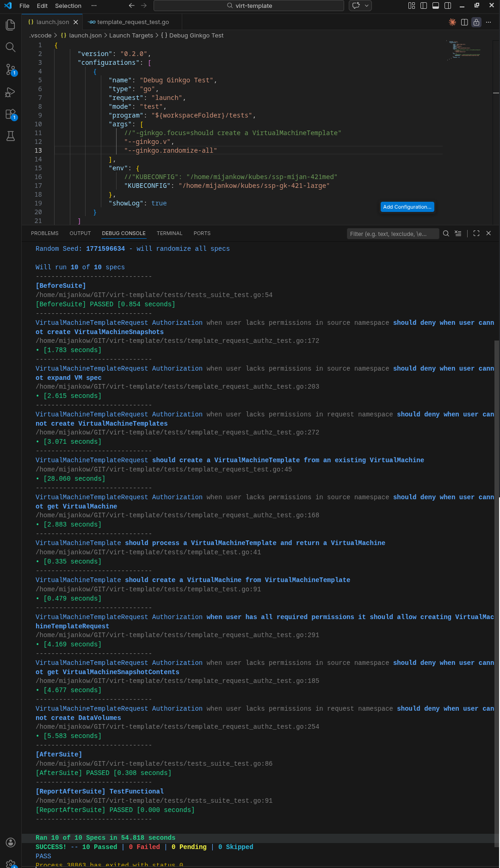Image resolution: width=500 pixels, height=868 pixels.
Task: Open template_request_authz_test.go:172 link
Action: (x=177, y=341)
